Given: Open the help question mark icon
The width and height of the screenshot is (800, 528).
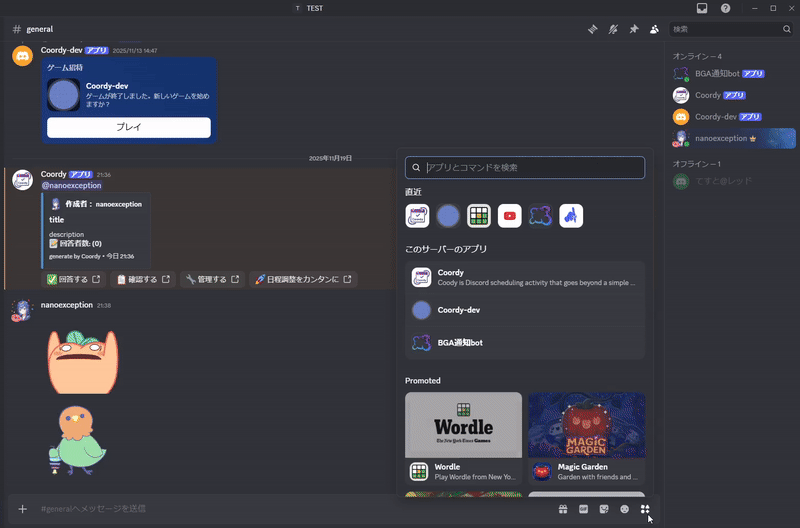Looking at the screenshot, I should coord(726,8).
